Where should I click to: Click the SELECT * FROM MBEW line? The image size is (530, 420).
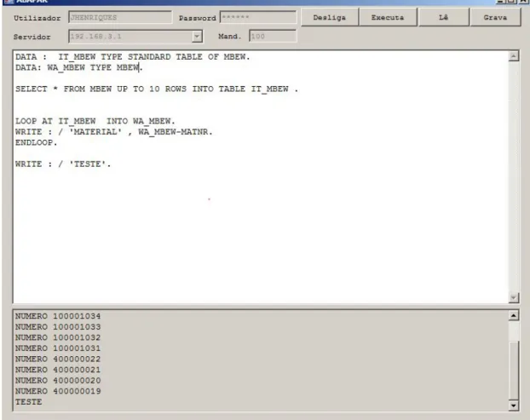click(157, 89)
